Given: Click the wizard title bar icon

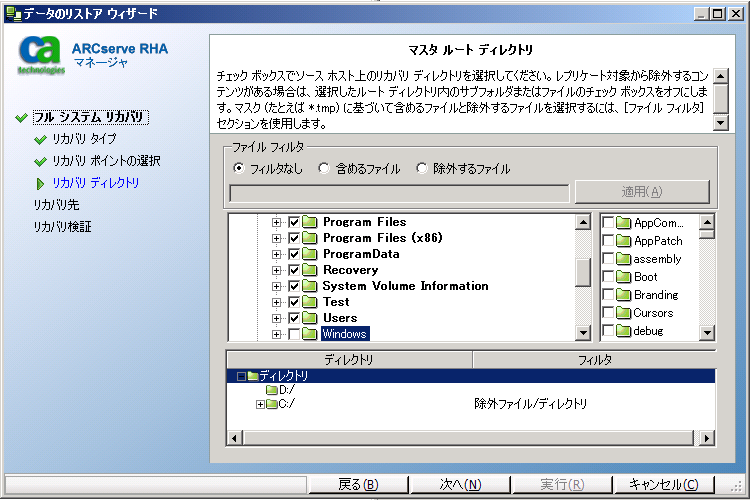Looking at the screenshot, I should 14,14.
